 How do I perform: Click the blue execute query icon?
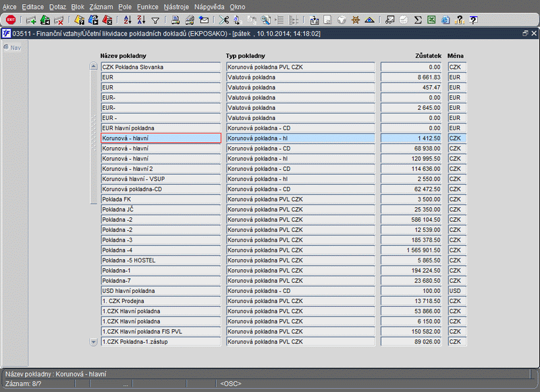tap(93, 20)
